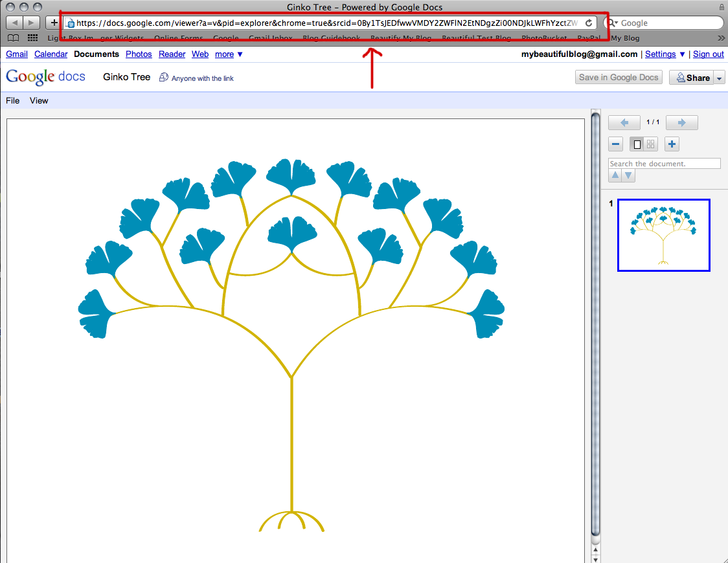The height and width of the screenshot is (563, 728).
Task: Open the Share button dropdown arrow
Action: point(718,77)
